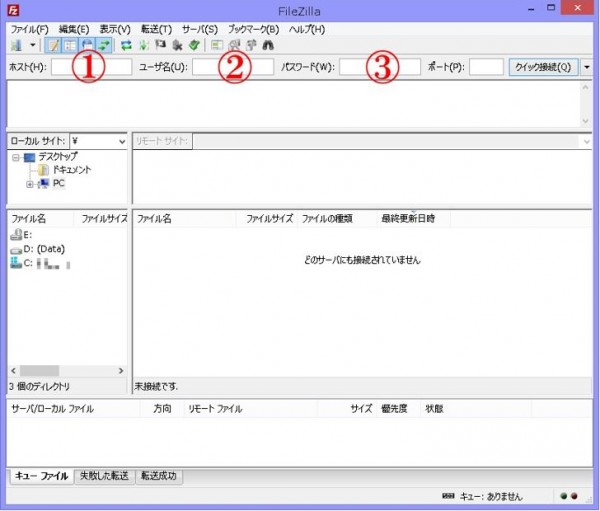The height and width of the screenshot is (511, 600).
Task: Toggle the local directory tree view
Action: click(70, 46)
